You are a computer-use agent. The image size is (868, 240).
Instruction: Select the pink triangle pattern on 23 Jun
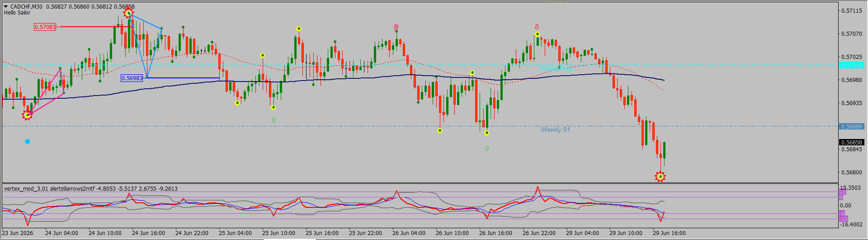pos(45,92)
